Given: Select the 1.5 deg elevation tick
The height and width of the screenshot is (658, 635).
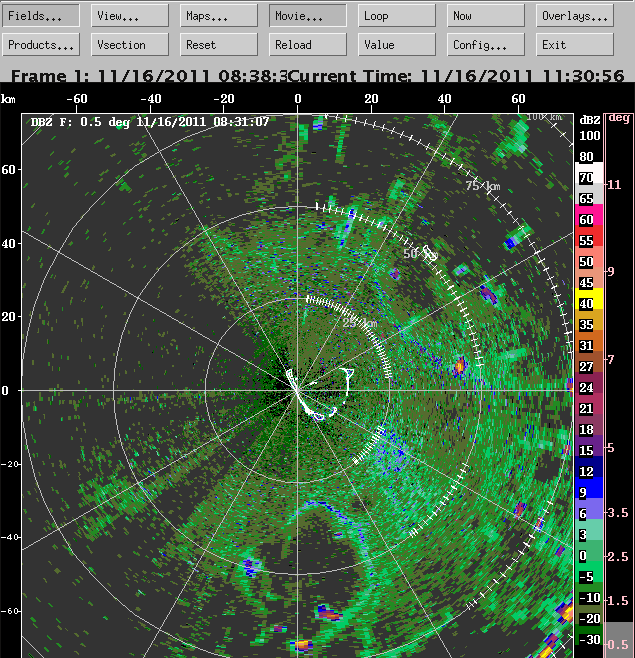Looking at the screenshot, I should tap(617, 601).
